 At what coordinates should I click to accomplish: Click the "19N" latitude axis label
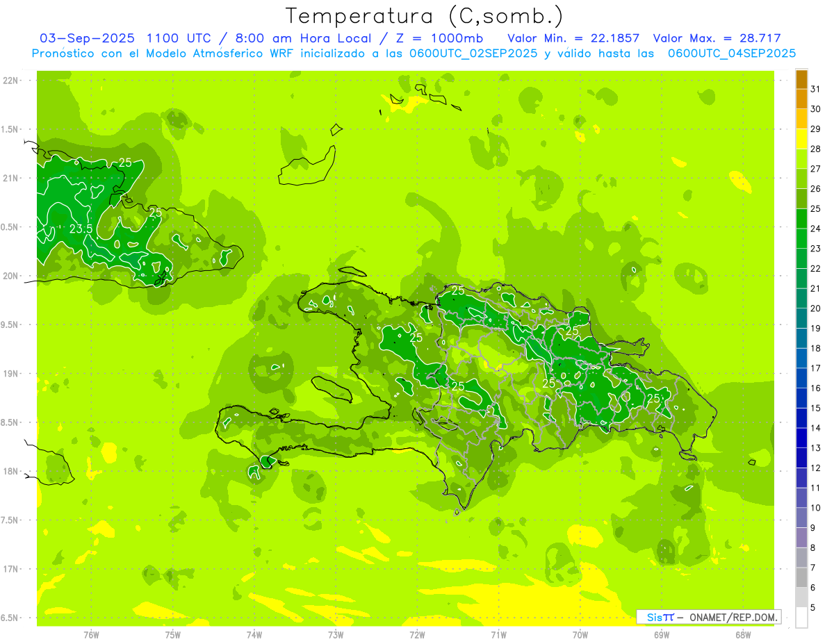10,374
